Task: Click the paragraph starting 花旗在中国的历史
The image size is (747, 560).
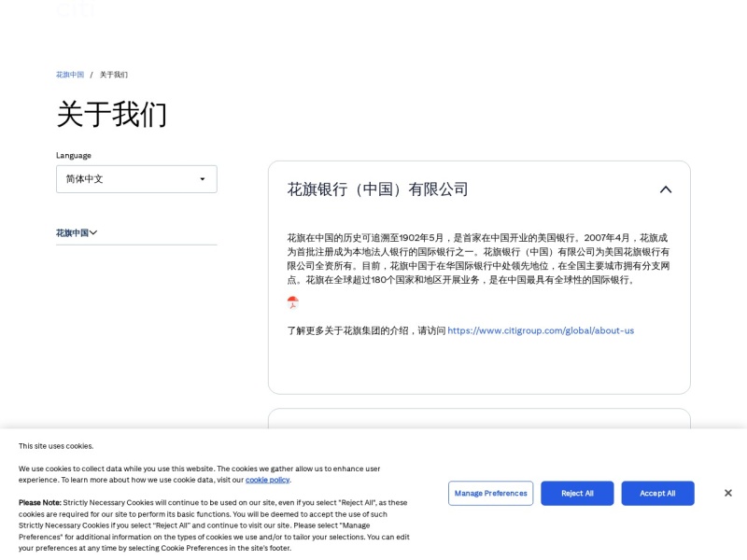Action: pyautogui.click(x=478, y=259)
